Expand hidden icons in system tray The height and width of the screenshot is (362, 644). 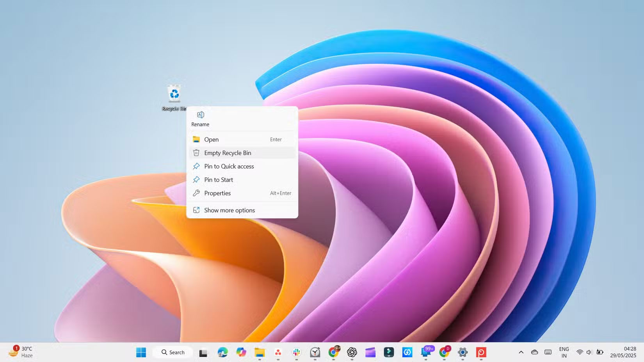click(x=521, y=352)
